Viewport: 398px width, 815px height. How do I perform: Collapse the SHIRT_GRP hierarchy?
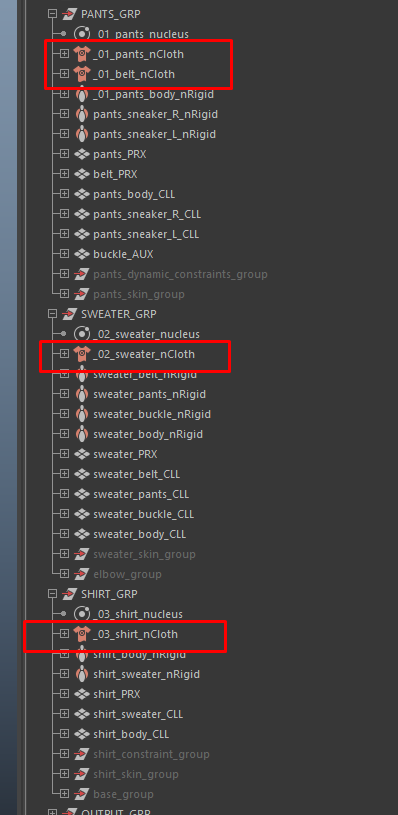[x=52, y=594]
